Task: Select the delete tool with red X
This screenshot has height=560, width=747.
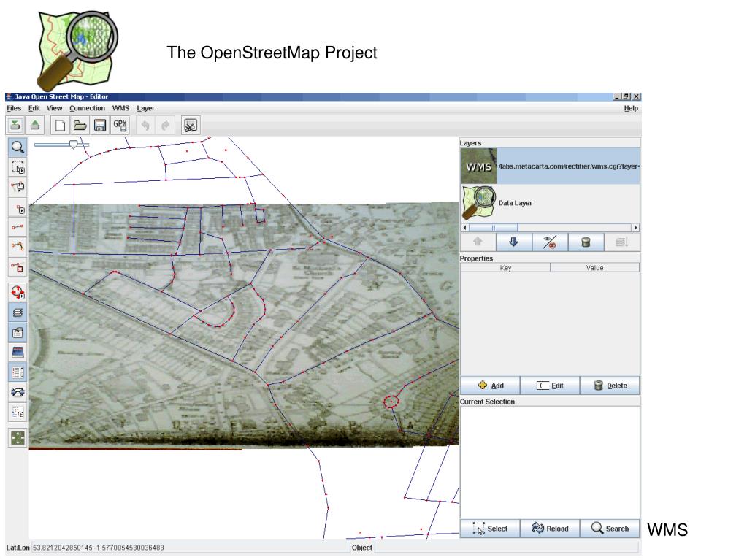Action: [18, 267]
